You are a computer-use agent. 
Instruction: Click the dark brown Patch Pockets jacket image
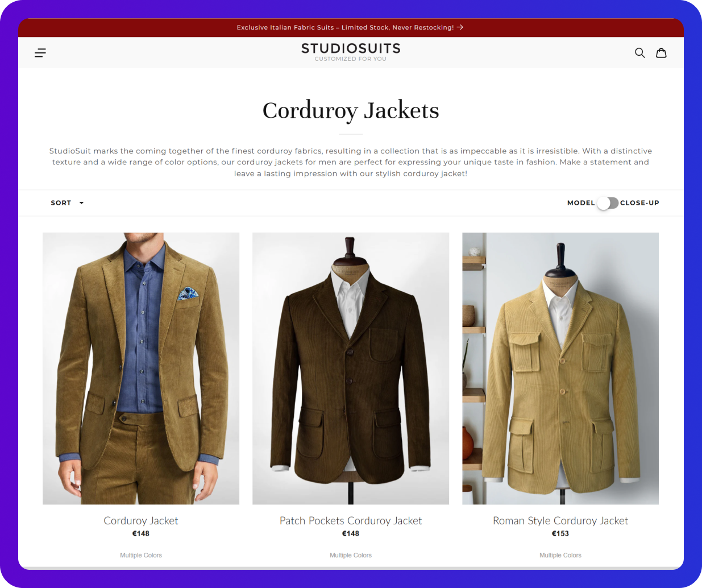(351, 368)
